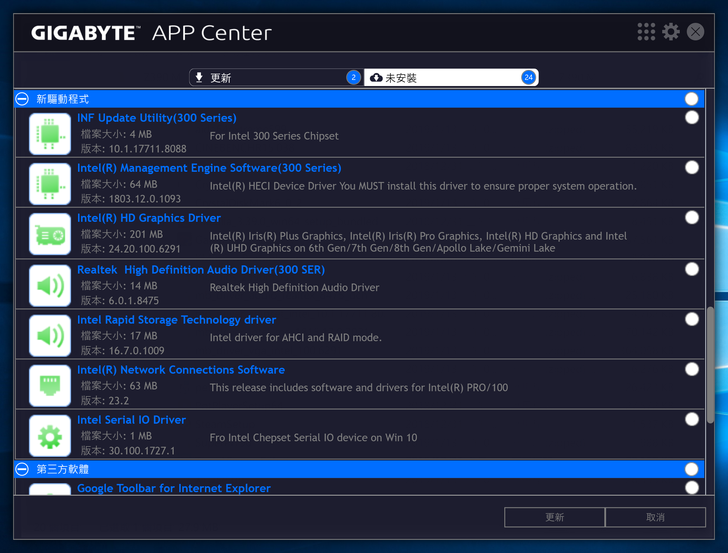
Task: Open the Google Toolbar for Internet Explorer link
Action: tap(173, 488)
